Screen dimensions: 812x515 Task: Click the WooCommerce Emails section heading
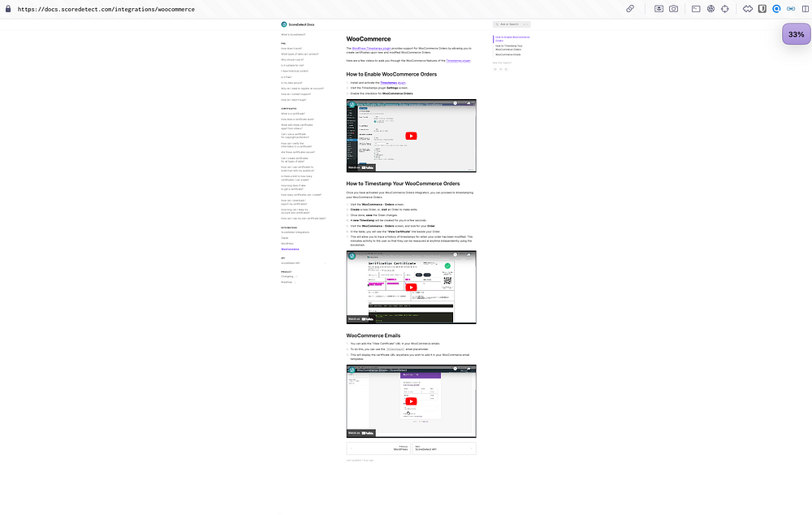tap(374, 335)
